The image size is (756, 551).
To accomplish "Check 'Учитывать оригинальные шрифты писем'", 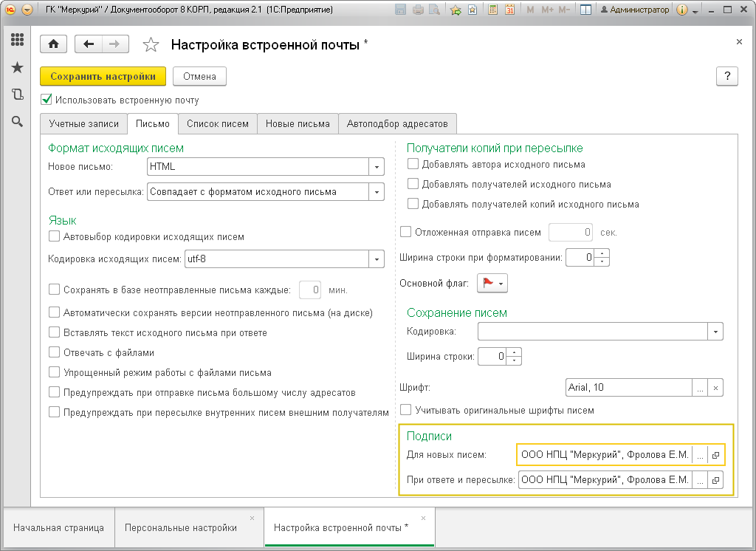I will [x=405, y=410].
